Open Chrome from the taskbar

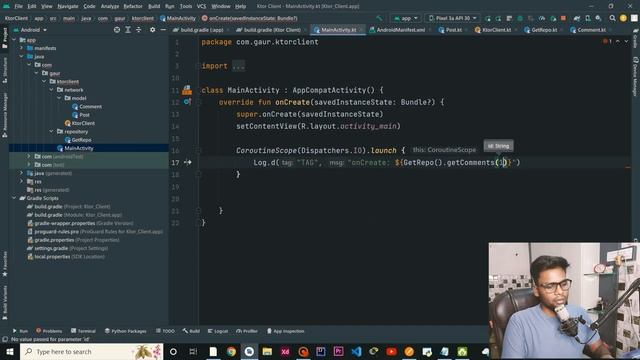231,351
